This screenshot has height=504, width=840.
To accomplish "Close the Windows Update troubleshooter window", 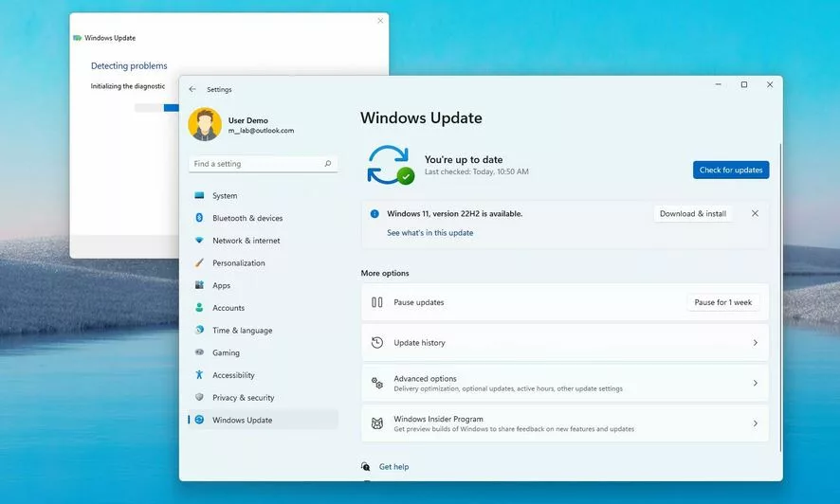I will pyautogui.click(x=380, y=21).
